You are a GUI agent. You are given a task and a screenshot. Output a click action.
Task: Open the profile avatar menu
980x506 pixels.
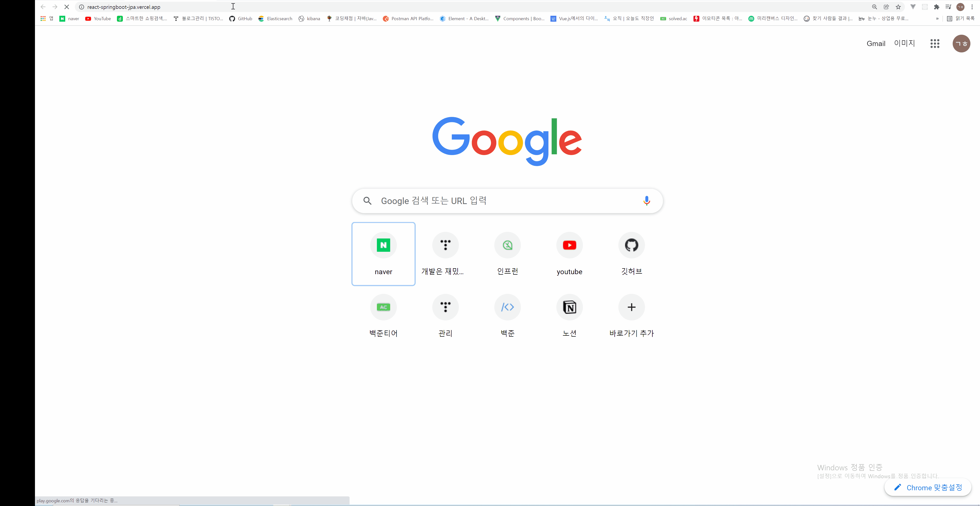click(x=961, y=43)
